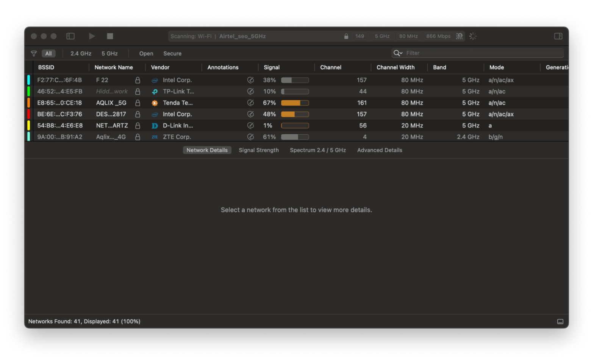Sort networks by Signal column header
Screen dimensions: 591x364
(x=272, y=67)
